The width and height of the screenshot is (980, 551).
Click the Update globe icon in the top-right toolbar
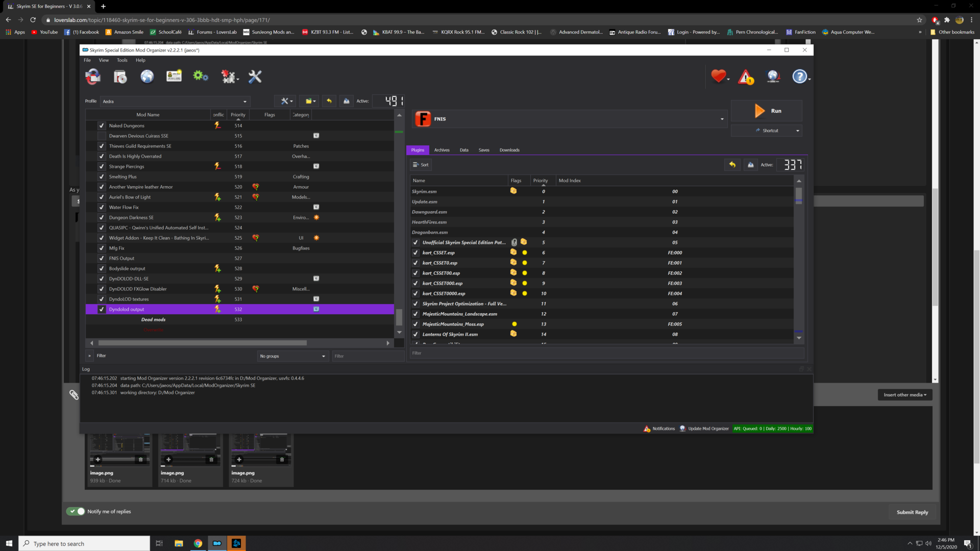(773, 77)
